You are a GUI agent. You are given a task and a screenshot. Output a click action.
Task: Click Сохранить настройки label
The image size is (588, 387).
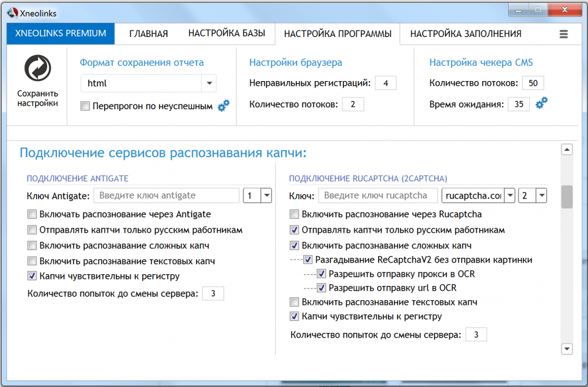tap(38, 98)
